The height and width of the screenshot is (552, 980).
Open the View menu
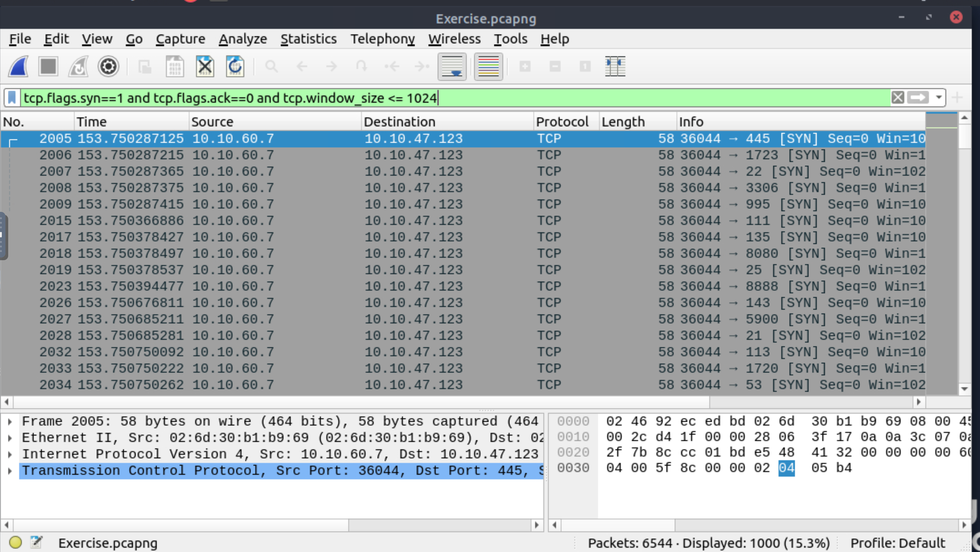(x=97, y=39)
